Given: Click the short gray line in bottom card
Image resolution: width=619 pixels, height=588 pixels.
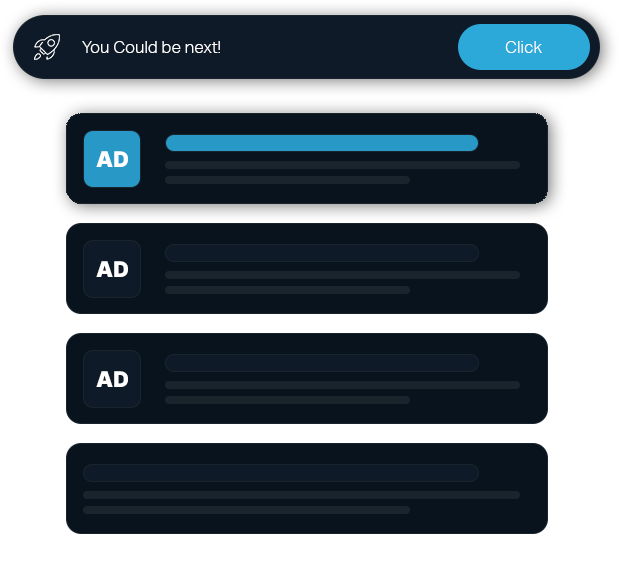Looking at the screenshot, I should pos(246,510).
